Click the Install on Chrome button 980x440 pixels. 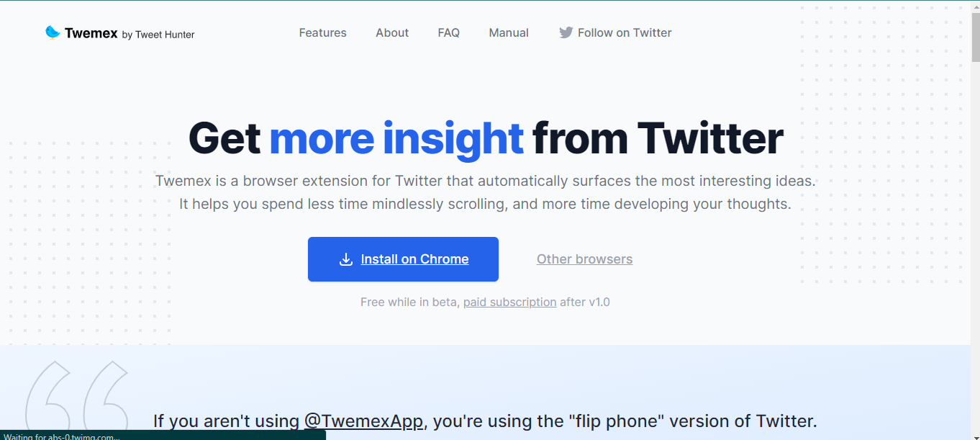[x=403, y=259]
